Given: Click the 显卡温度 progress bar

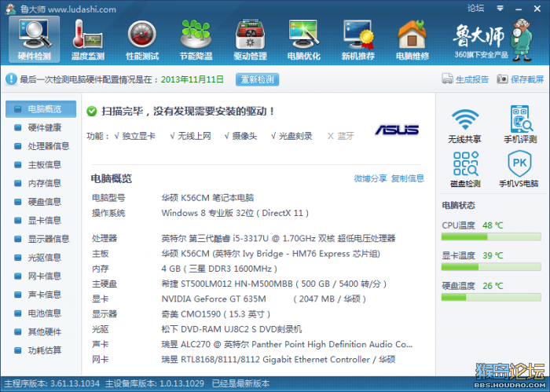Looking at the screenshot, I should tap(491, 267).
